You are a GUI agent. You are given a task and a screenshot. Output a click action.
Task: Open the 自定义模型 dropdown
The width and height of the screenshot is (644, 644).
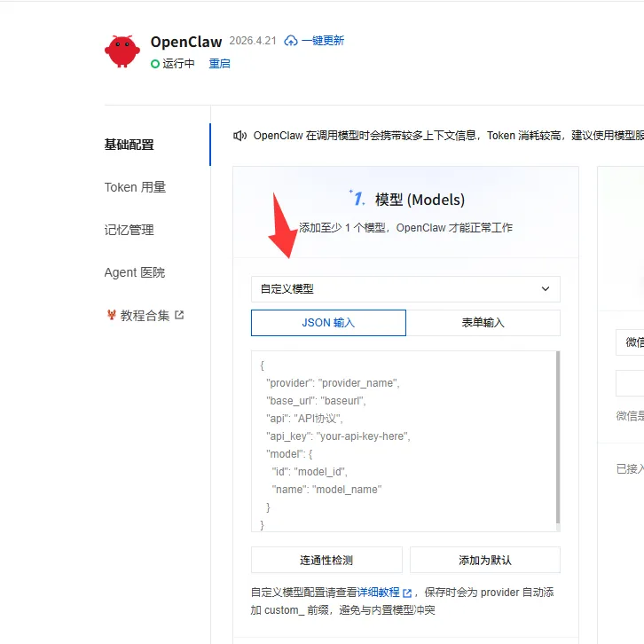pos(405,289)
